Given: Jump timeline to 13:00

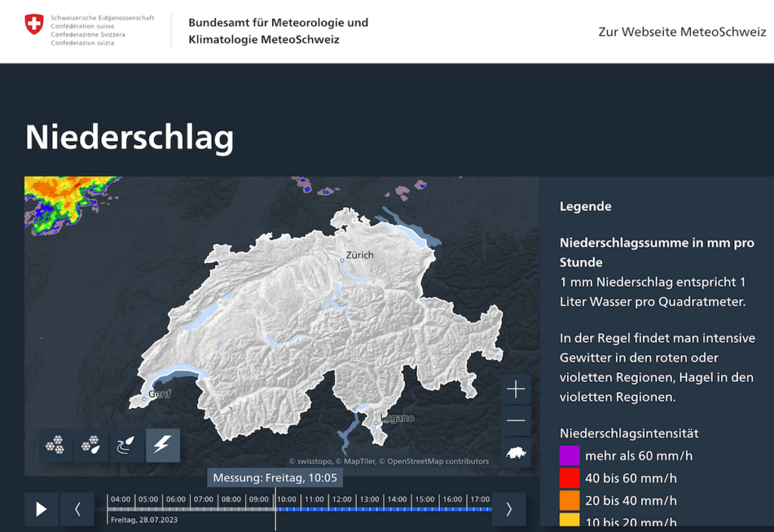Looking at the screenshot, I should pyautogui.click(x=369, y=500).
